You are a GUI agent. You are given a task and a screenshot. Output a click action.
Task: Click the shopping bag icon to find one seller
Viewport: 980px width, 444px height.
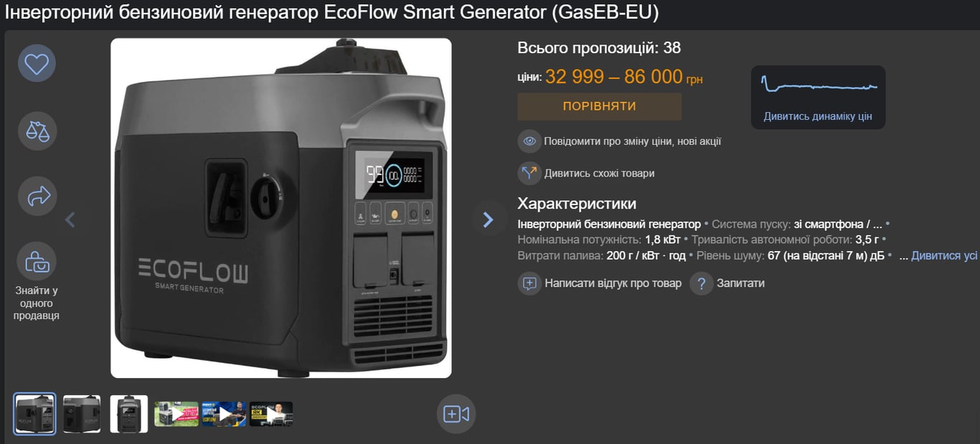[x=37, y=262]
